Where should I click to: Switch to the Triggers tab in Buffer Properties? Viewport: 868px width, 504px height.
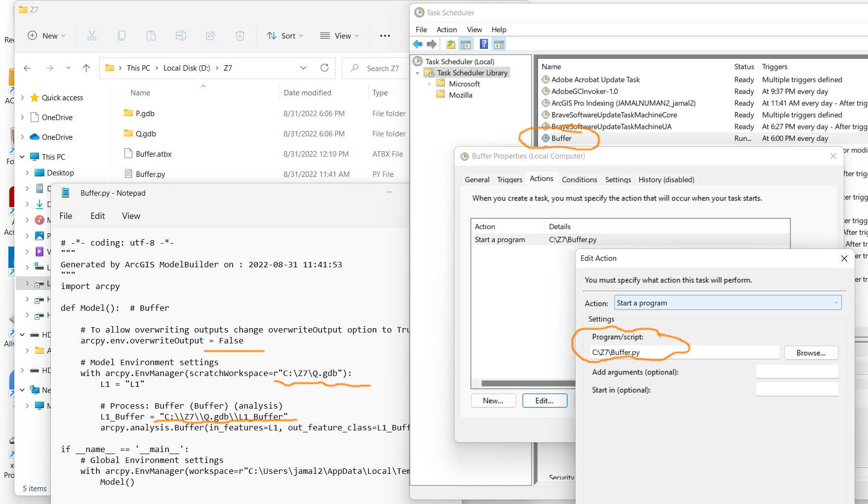pyautogui.click(x=510, y=180)
